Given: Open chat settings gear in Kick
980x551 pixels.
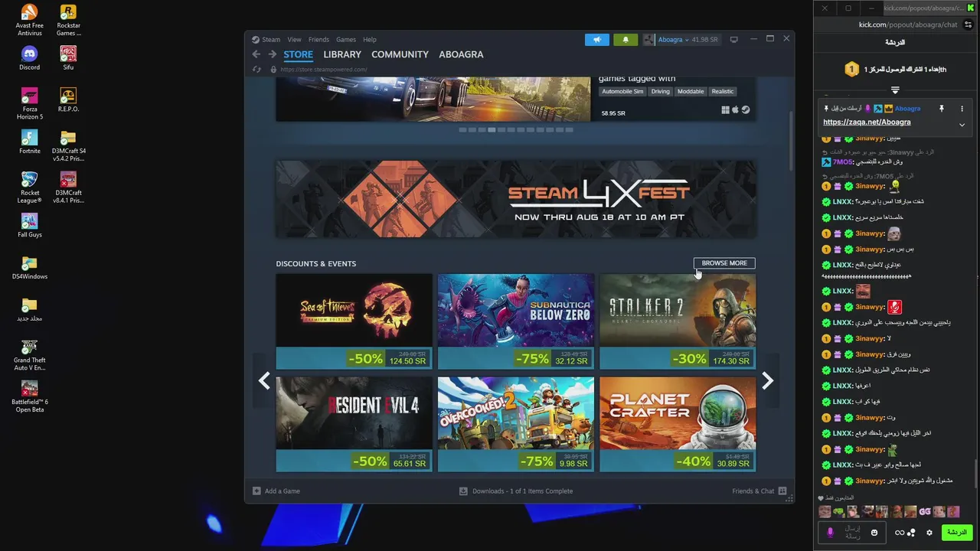Looking at the screenshot, I should point(929,533).
